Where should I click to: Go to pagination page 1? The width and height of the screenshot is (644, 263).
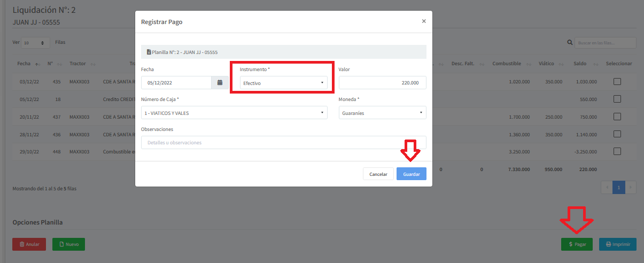(x=618, y=188)
